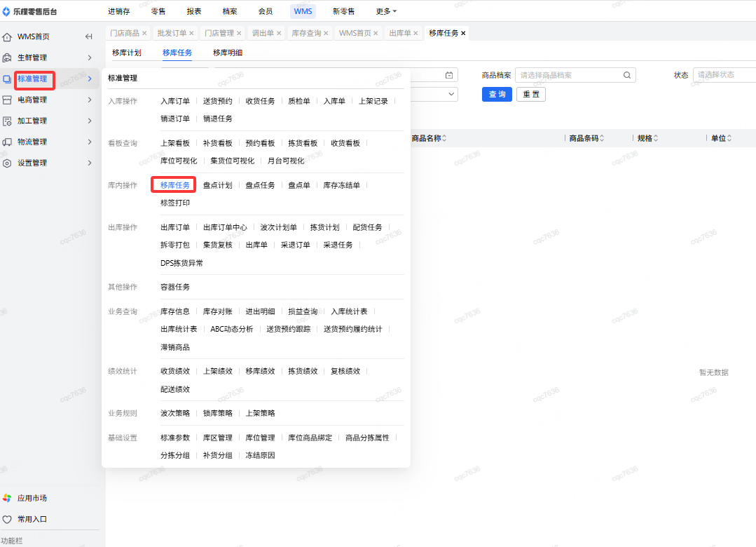Viewport: 756px width, 547px height.
Task: Close the WMS首页 tab
Action: pos(376,34)
